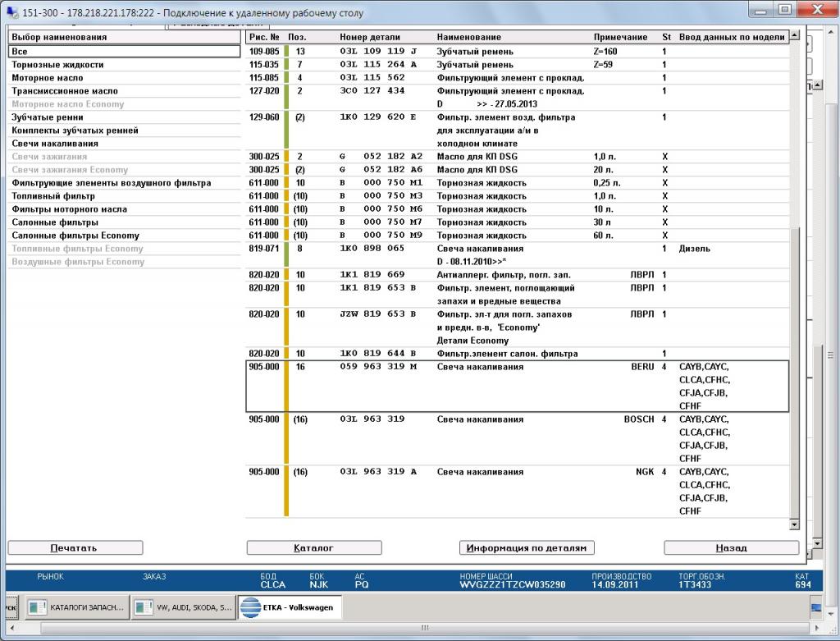The height and width of the screenshot is (641, 840).
Task: Click the horizontal scrollbar right arrow
Action: [x=817, y=628]
